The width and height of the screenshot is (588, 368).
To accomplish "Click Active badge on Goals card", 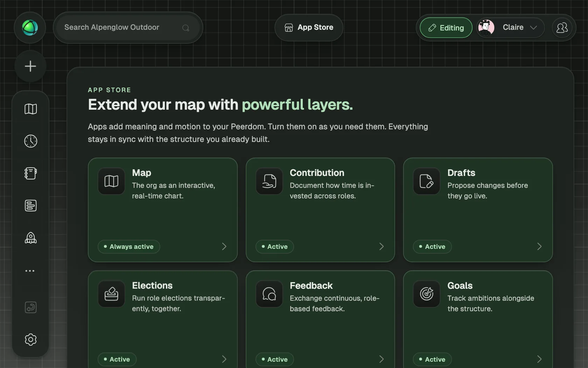I will click(432, 360).
